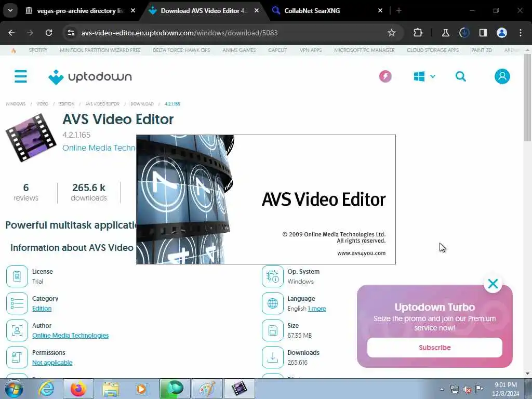
Task: Open a new browser tab
Action: pyautogui.click(x=399, y=10)
